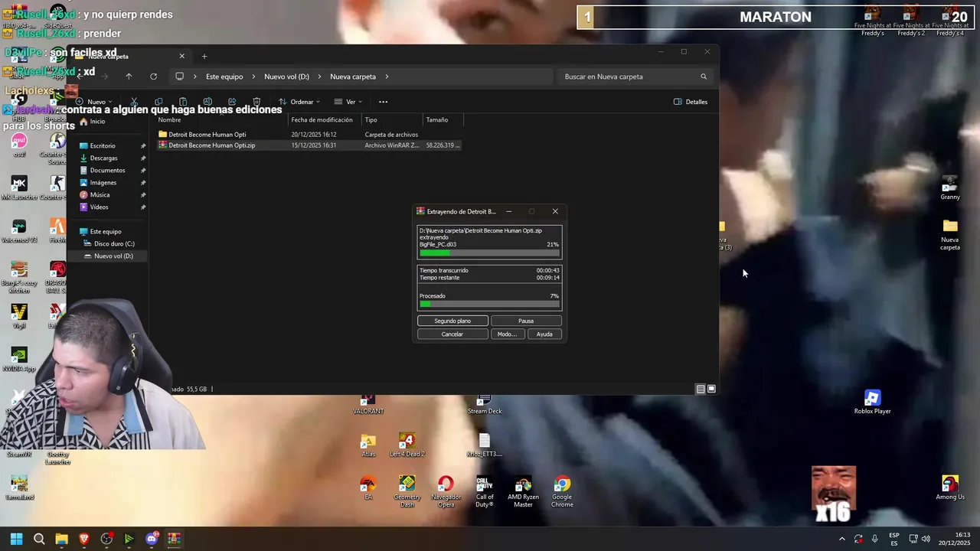Expand the chevron after Este equipo in the breadcrumb

pyautogui.click(x=254, y=77)
